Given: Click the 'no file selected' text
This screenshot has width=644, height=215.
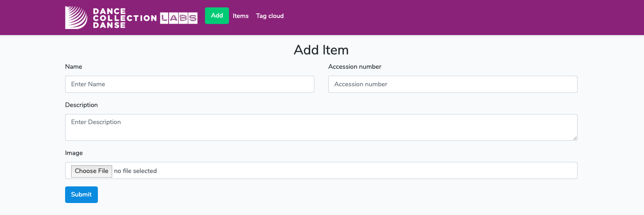Looking at the screenshot, I should 135,171.
